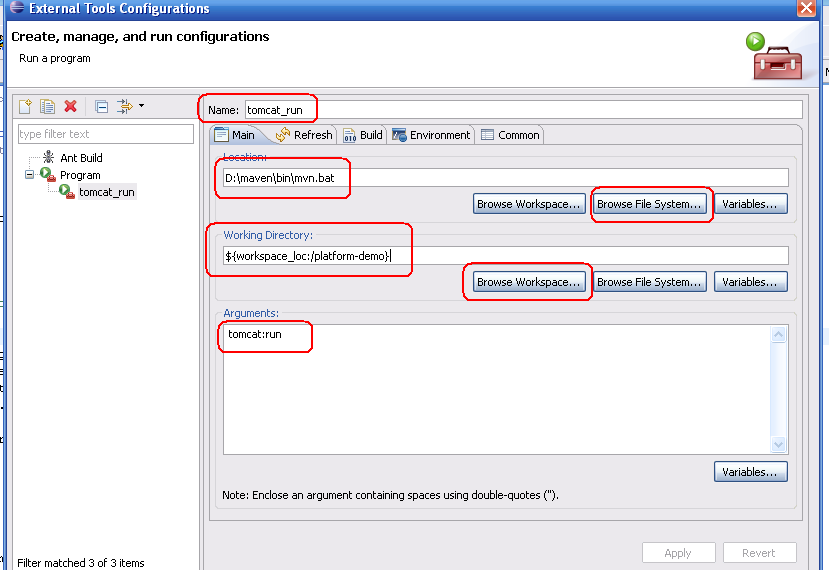The width and height of the screenshot is (829, 570).
Task: Click the Arguments scrollbar up arrow
Action: tap(778, 334)
